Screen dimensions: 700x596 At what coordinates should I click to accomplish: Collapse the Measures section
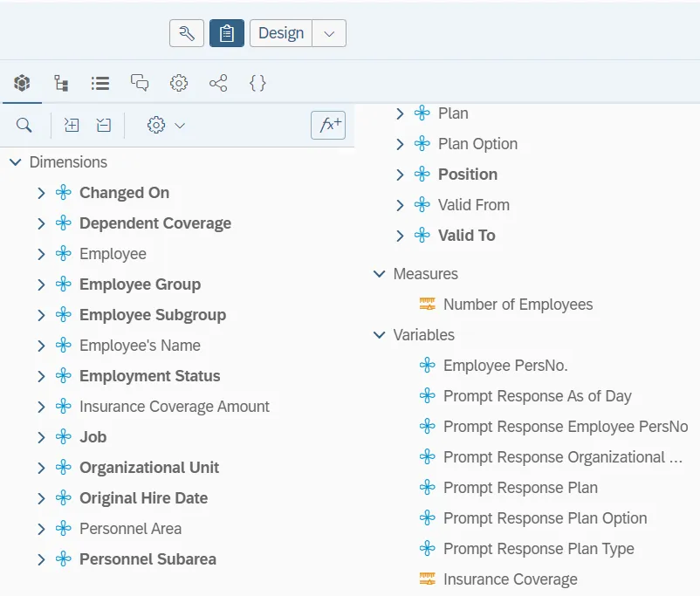[379, 274]
